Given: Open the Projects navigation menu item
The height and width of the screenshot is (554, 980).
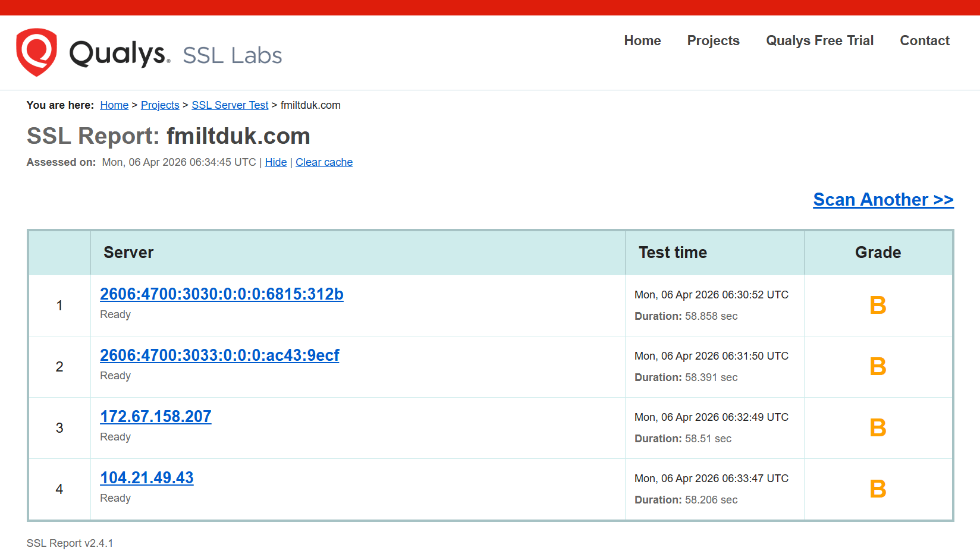Looking at the screenshot, I should tap(713, 40).
